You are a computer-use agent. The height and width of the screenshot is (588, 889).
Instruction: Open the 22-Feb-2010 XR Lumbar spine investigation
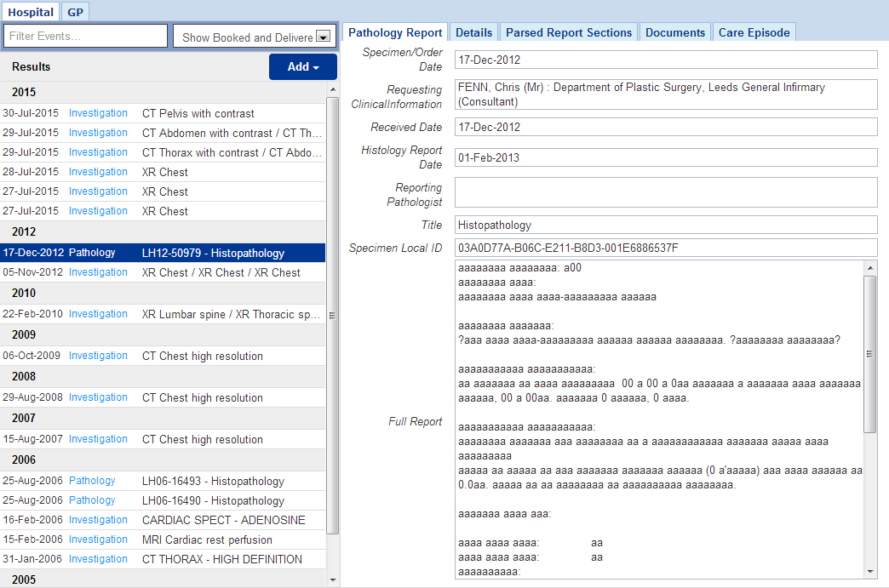(230, 314)
